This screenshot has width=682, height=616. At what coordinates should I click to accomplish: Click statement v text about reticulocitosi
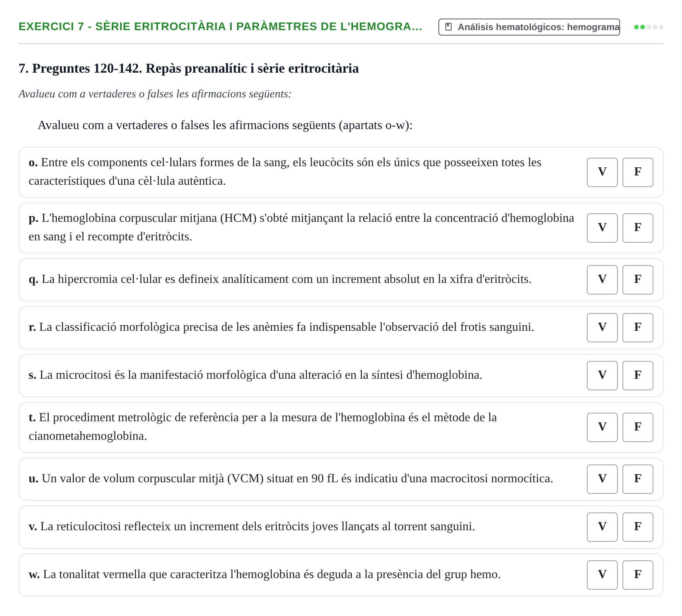point(252,526)
